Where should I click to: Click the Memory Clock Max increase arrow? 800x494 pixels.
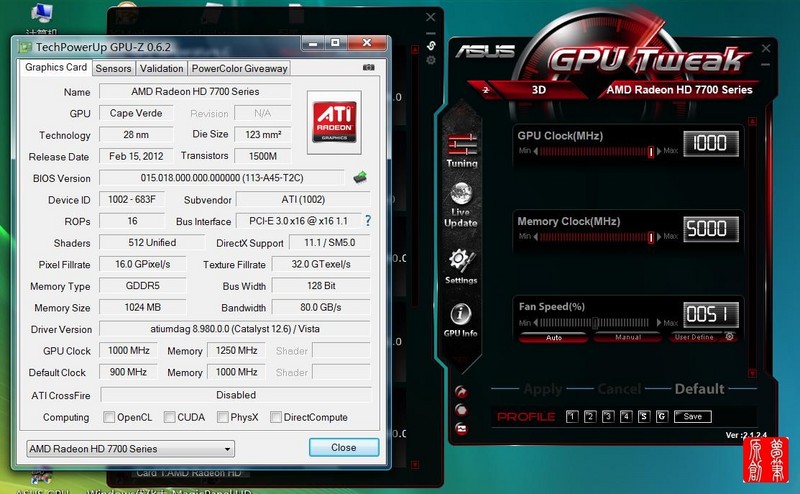[x=659, y=237]
